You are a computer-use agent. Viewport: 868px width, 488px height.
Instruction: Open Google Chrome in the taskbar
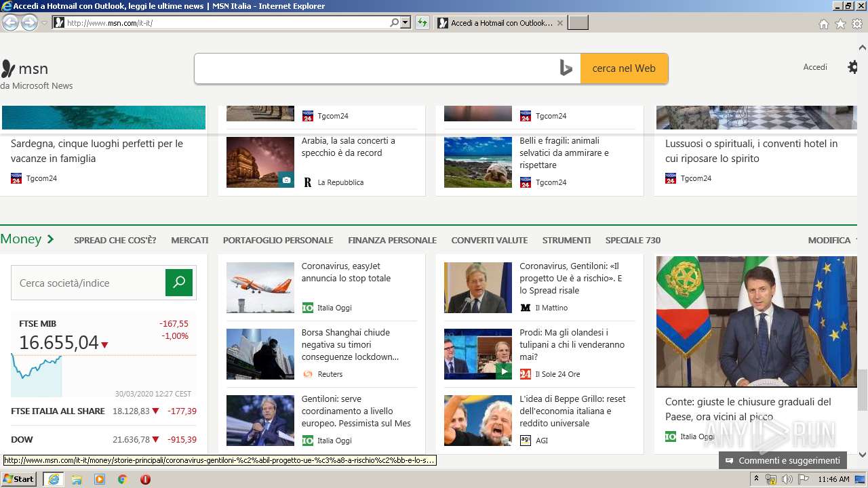(x=123, y=479)
